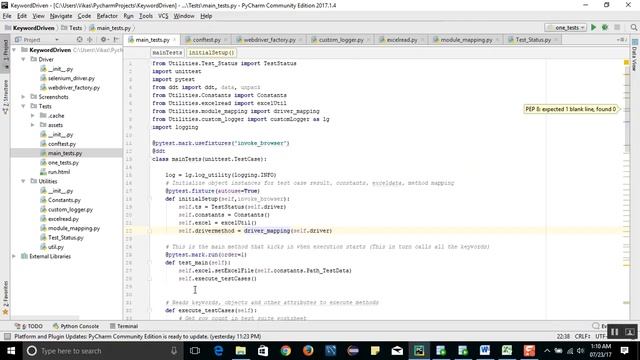Open run.html in project tree
Viewport: 640px width, 360px height.
click(59, 172)
